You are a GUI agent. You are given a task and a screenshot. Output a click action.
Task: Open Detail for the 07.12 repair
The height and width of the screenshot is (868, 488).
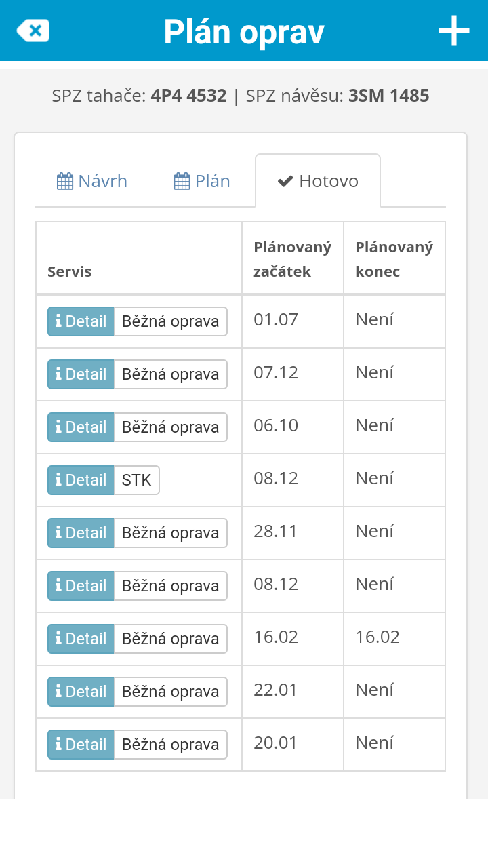[x=81, y=374]
